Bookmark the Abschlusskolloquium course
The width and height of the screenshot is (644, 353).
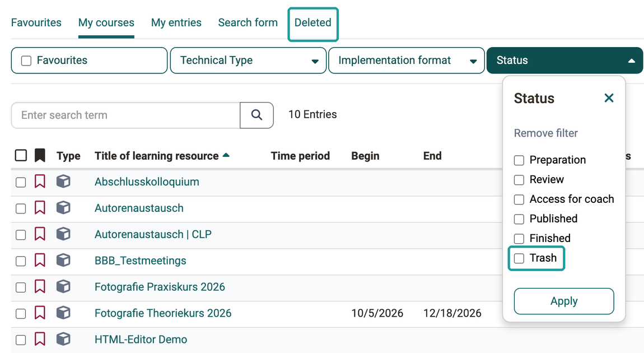coord(40,181)
